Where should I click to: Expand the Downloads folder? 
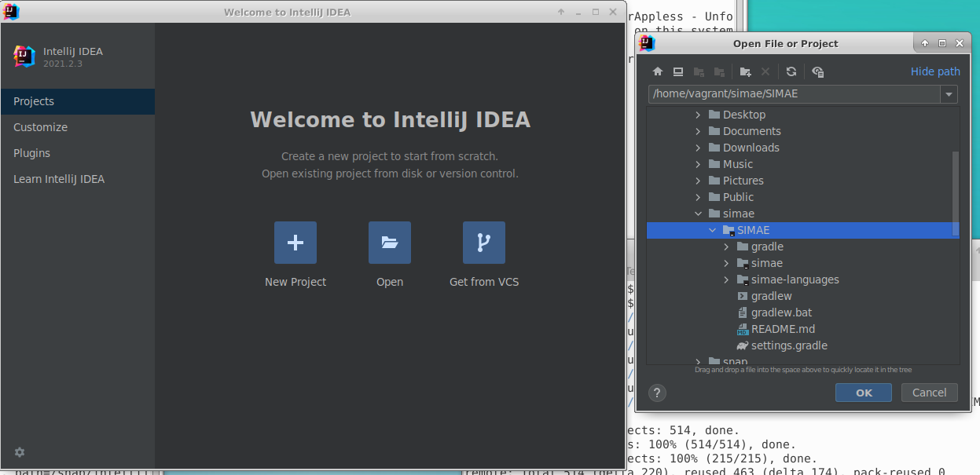(698, 148)
